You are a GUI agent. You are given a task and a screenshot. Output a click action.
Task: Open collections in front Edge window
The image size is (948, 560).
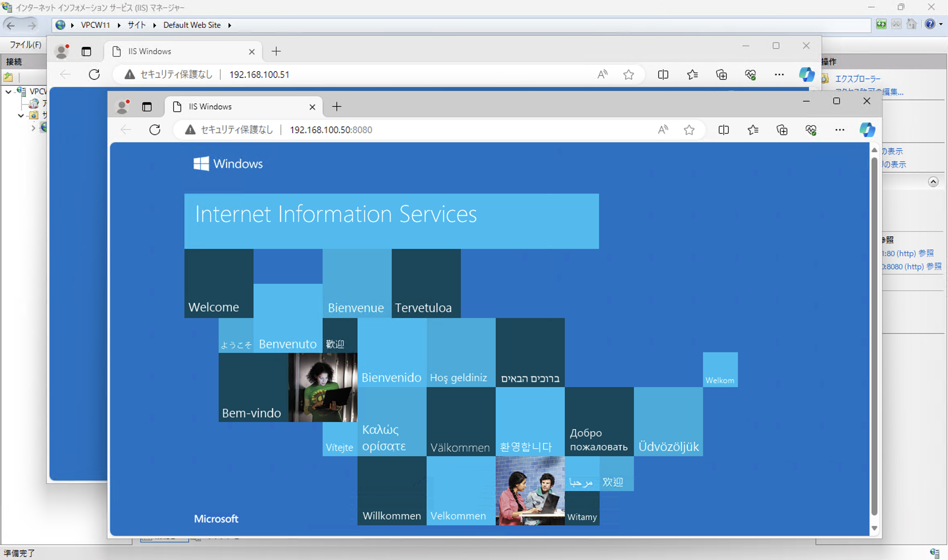[x=782, y=130]
